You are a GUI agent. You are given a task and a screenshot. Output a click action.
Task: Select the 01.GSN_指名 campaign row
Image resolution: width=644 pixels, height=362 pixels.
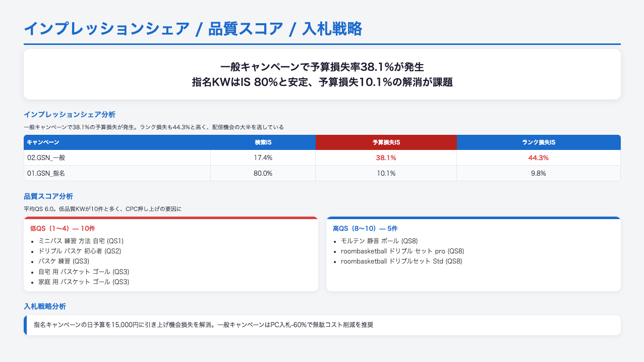[x=46, y=173]
